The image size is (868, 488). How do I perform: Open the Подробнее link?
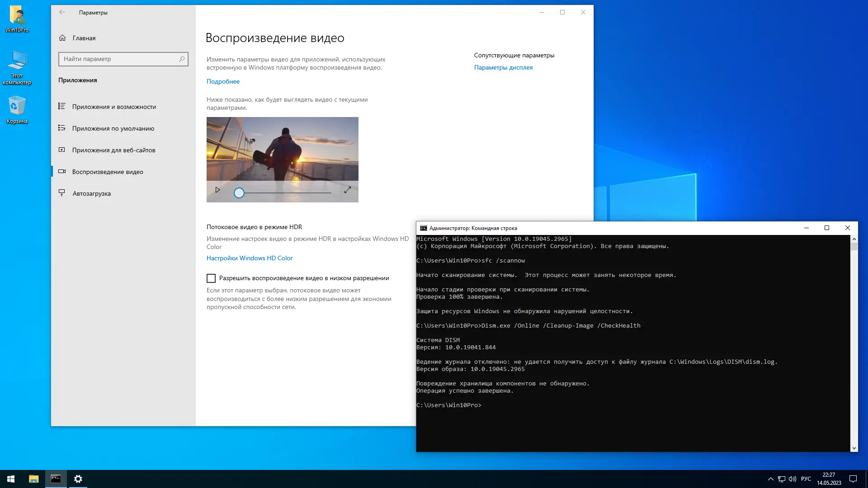pos(223,81)
